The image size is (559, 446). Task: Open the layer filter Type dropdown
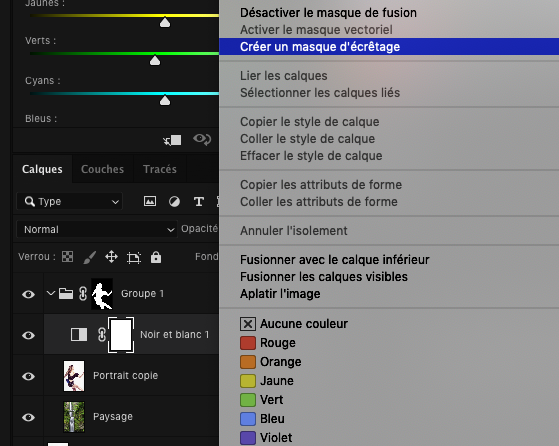coord(70,201)
